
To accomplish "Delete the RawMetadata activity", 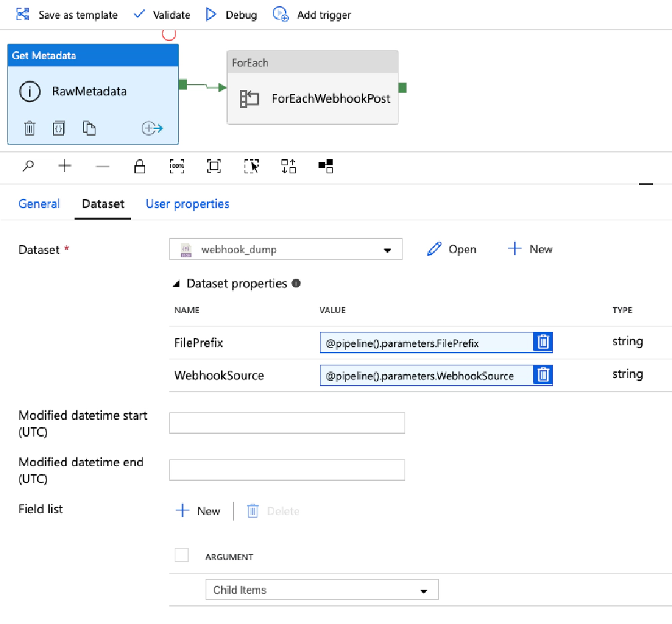I will (x=29, y=128).
